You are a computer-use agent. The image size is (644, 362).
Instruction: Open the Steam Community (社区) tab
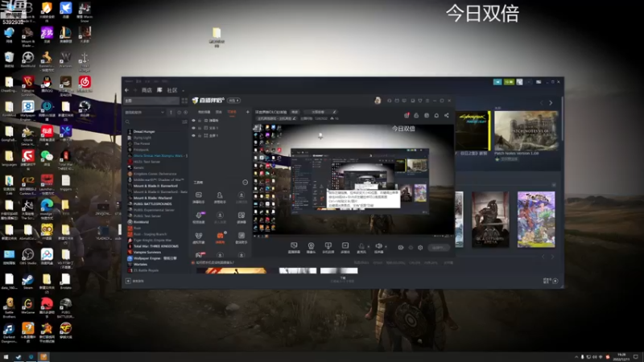point(172,90)
